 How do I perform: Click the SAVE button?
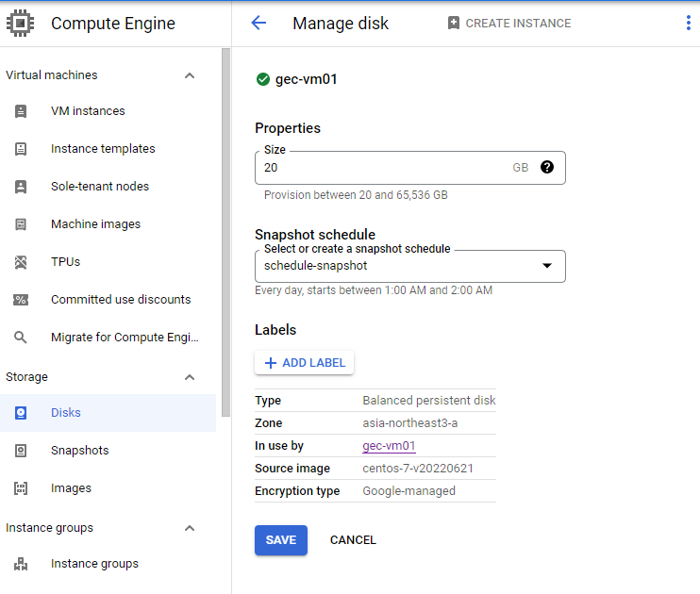pyautogui.click(x=281, y=540)
